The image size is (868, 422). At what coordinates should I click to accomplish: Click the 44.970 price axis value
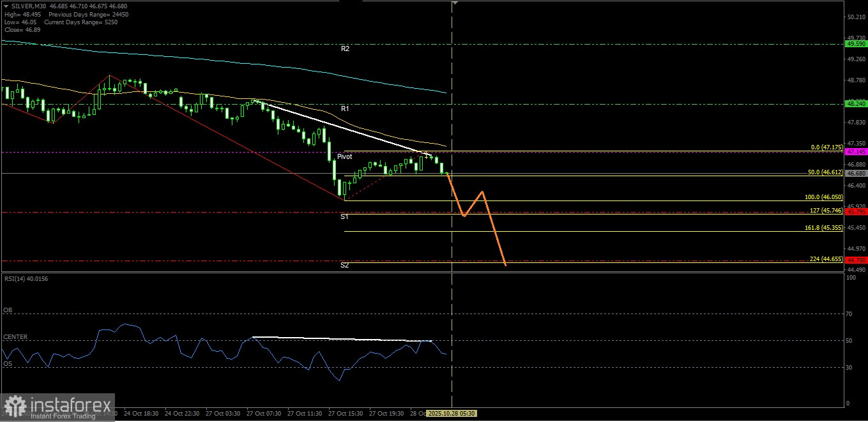[x=856, y=249]
